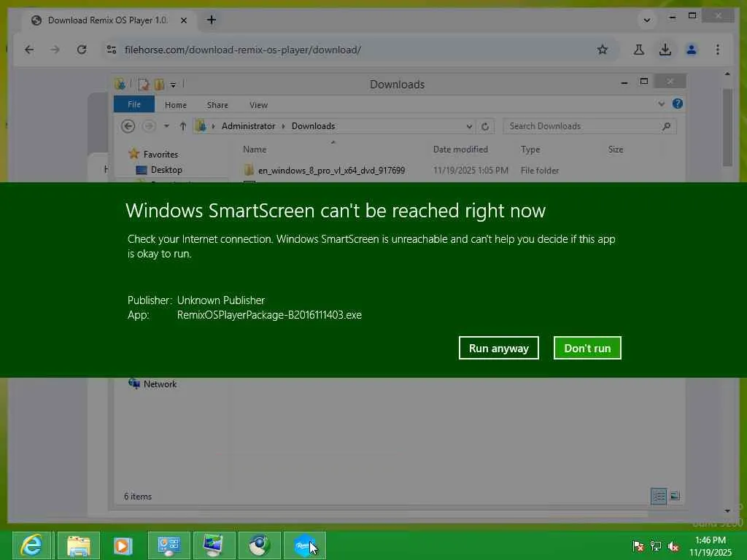This screenshot has width=747, height=560.
Task: Expand the explorer ribbon chevron
Action: click(x=661, y=104)
